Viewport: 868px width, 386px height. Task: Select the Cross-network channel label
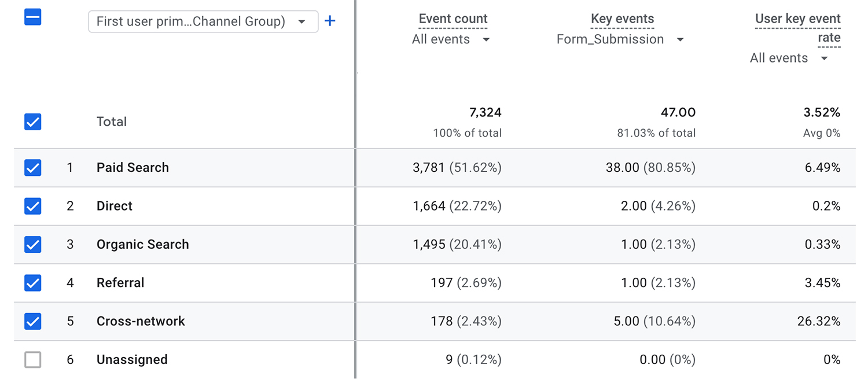click(140, 321)
